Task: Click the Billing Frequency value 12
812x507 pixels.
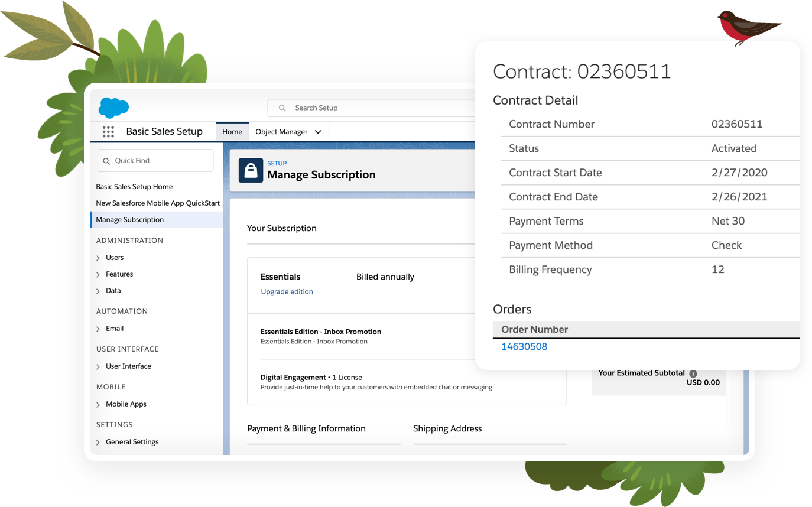Action: 718,269
